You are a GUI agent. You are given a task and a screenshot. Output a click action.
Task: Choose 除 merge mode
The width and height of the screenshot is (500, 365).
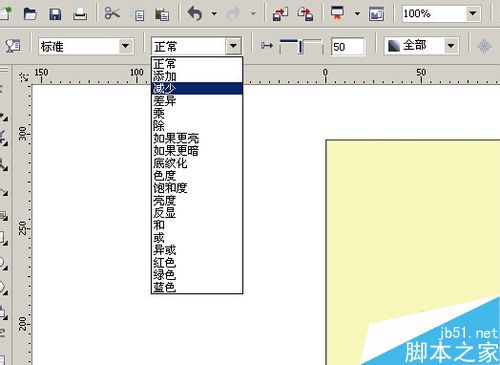[197, 126]
